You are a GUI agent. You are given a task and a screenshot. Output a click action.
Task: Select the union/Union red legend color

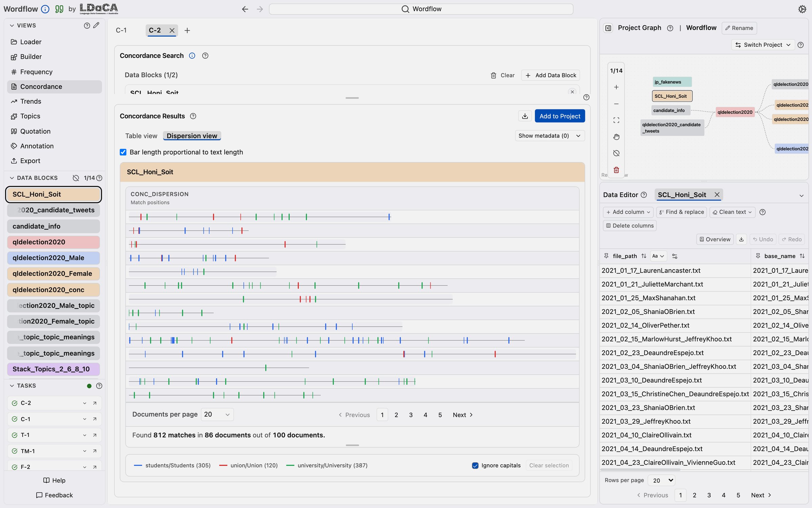(223, 465)
